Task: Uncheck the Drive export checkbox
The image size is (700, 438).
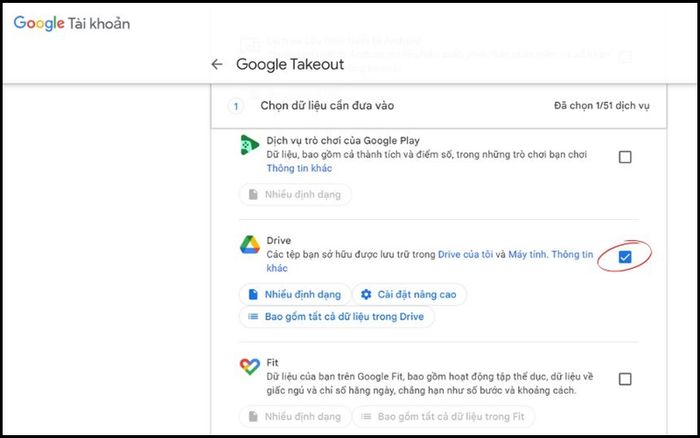Action: pyautogui.click(x=625, y=257)
